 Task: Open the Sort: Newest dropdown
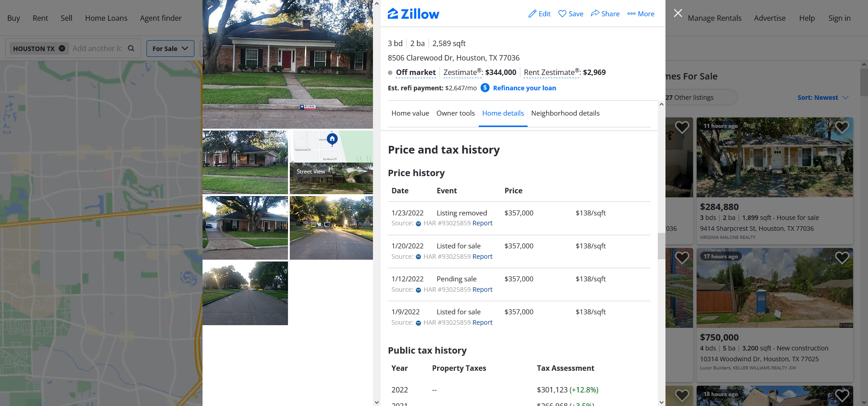[823, 98]
